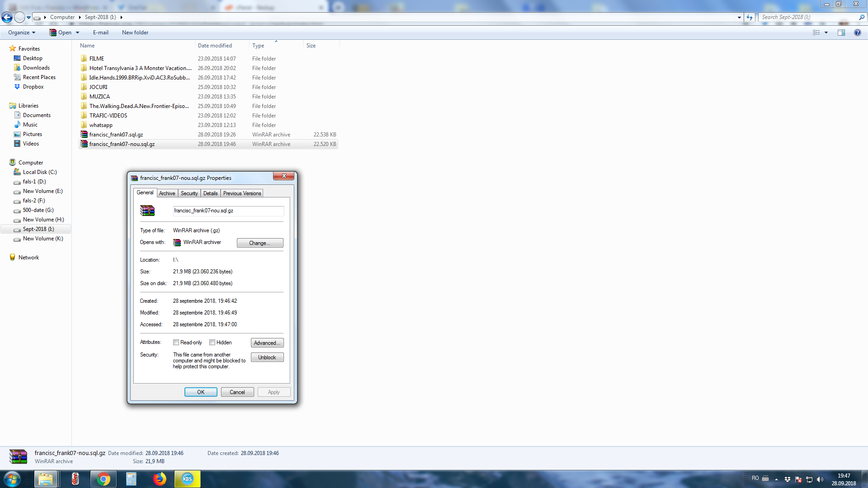The height and width of the screenshot is (488, 868).
Task: Click the volume speaker tray icon
Action: (820, 479)
